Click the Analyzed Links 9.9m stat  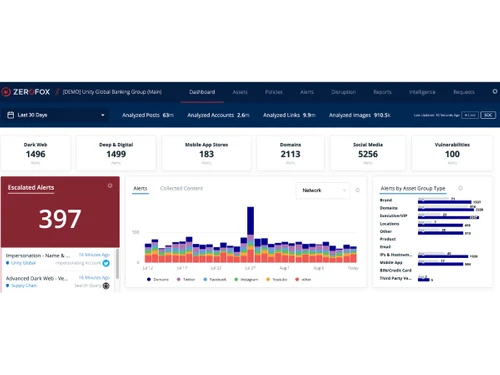289,115
